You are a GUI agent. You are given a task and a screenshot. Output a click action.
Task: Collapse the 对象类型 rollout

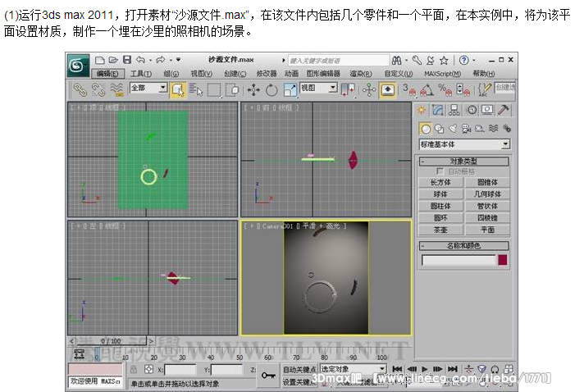pos(464,162)
